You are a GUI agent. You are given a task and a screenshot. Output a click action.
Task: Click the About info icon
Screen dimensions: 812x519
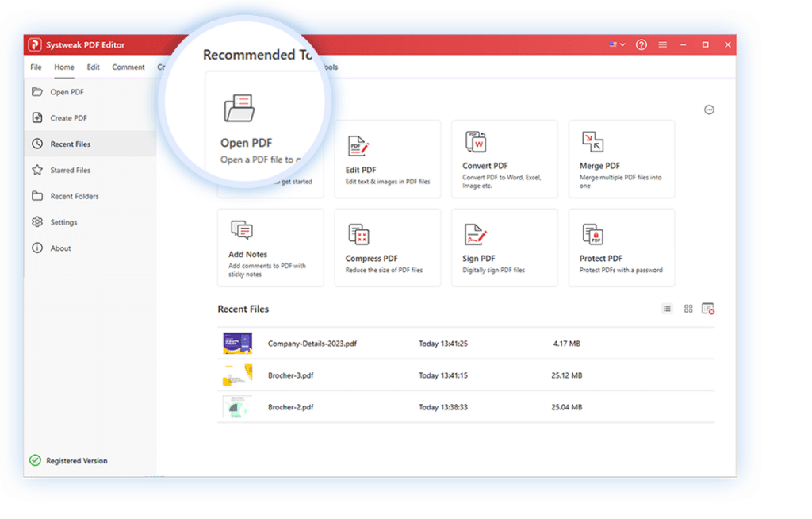click(x=37, y=248)
